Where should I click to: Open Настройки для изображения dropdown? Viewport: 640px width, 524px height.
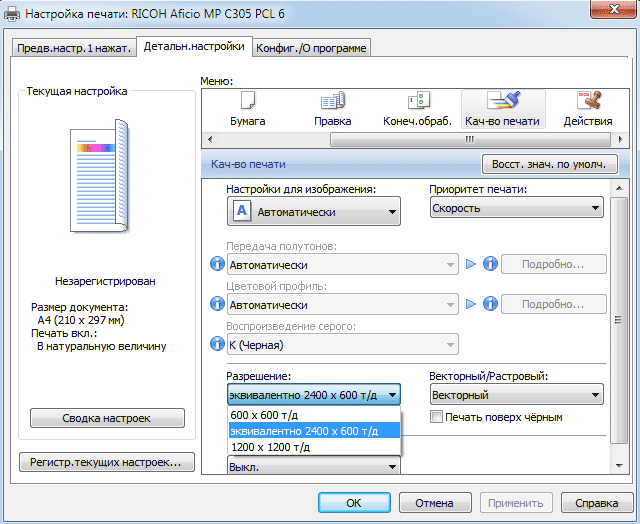pyautogui.click(x=313, y=211)
